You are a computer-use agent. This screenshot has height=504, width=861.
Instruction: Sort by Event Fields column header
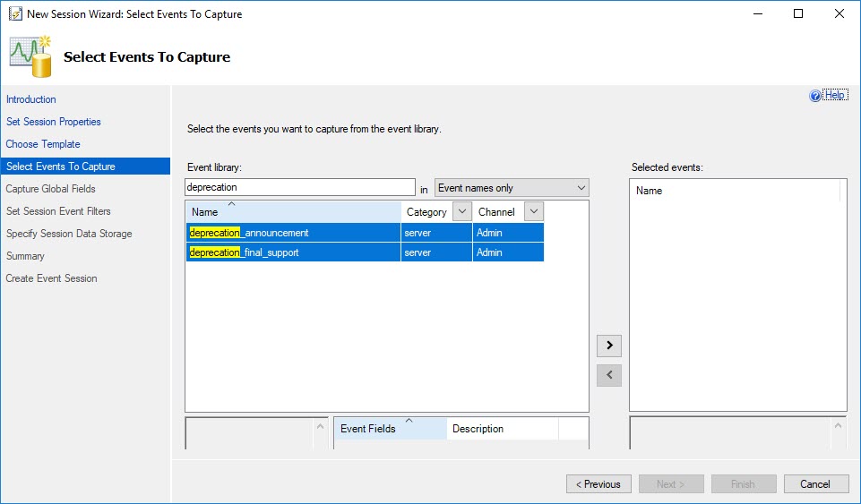pos(391,428)
